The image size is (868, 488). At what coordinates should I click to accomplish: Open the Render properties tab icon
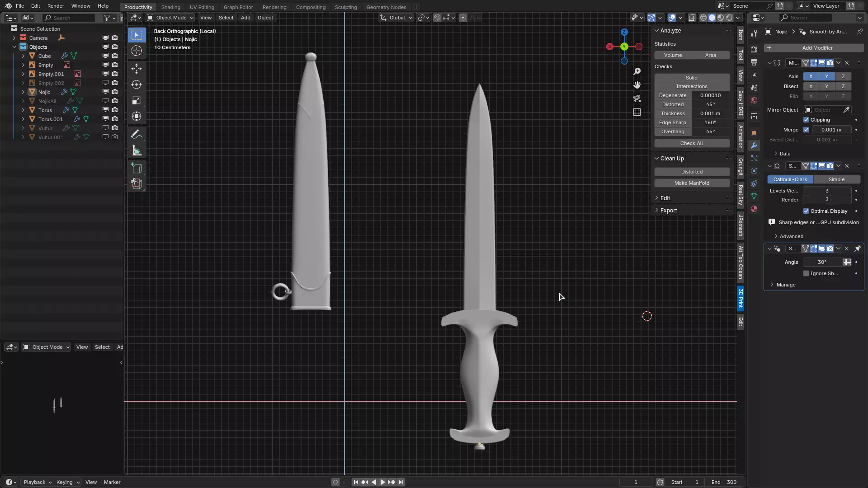(754, 49)
